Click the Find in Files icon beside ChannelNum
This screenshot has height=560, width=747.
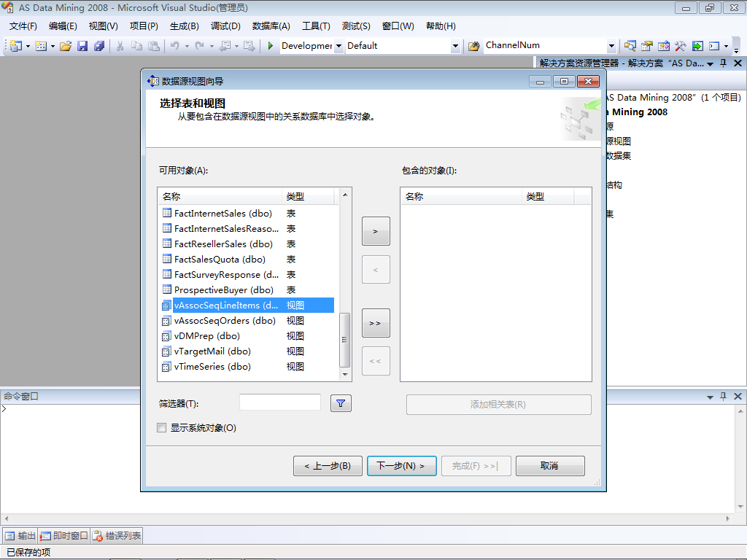coord(473,46)
